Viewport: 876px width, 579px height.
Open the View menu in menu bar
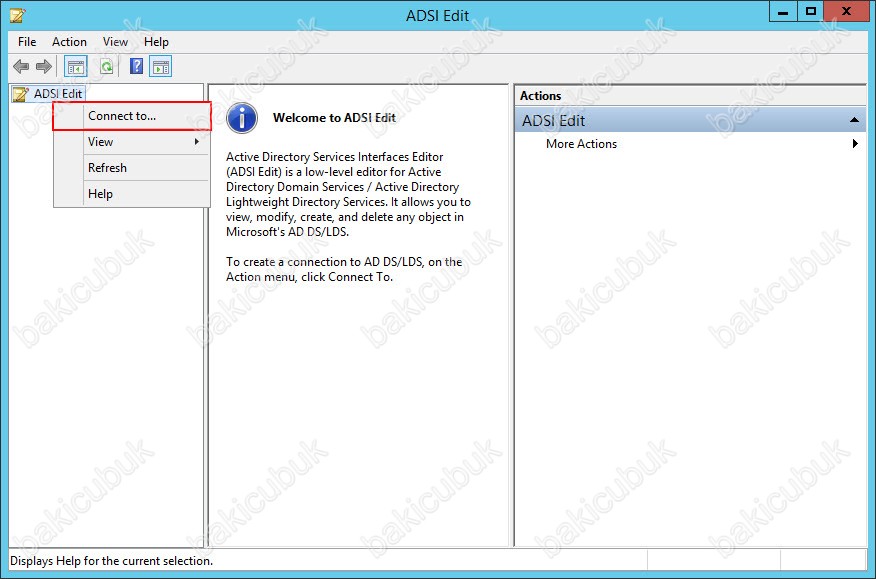[115, 42]
